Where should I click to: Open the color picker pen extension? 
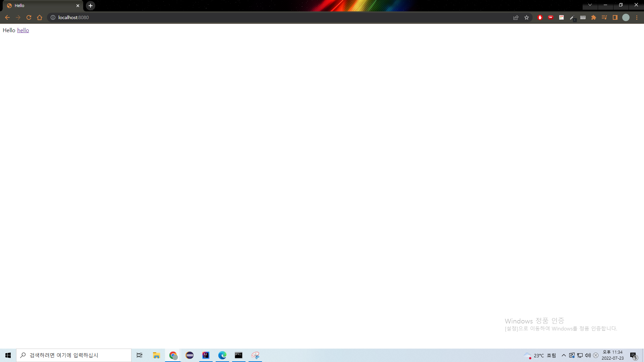pyautogui.click(x=573, y=18)
